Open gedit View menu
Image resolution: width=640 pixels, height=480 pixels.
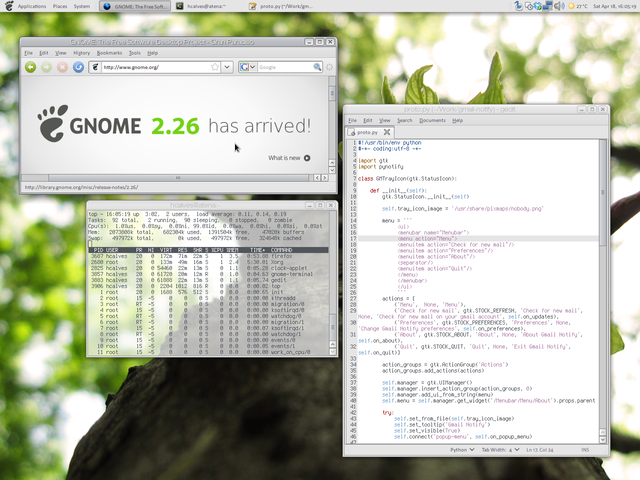385,120
